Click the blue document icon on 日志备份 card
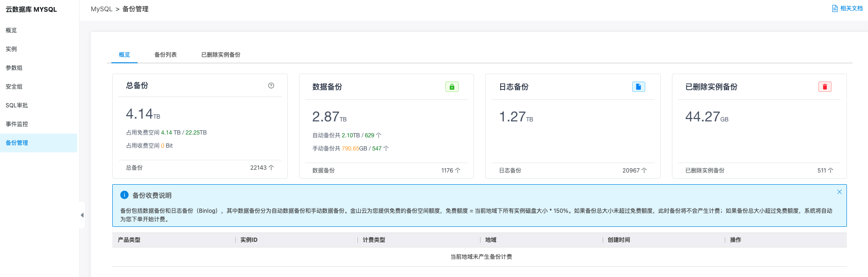This screenshot has height=277, width=868. point(638,87)
